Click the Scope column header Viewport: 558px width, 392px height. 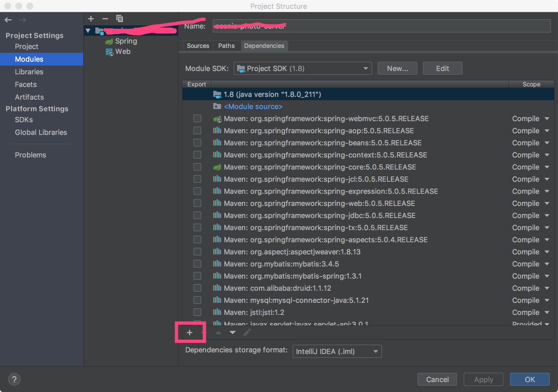tap(532, 84)
